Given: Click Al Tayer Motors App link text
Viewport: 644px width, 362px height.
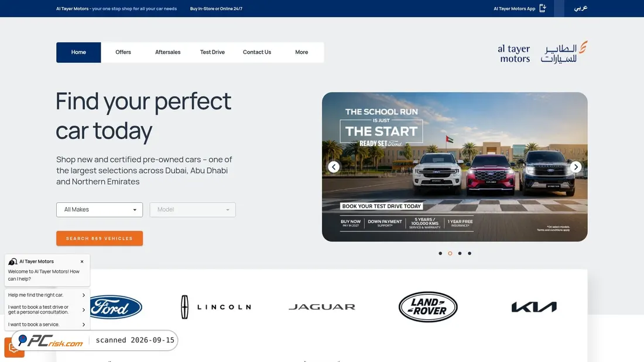Looking at the screenshot, I should pos(514,9).
